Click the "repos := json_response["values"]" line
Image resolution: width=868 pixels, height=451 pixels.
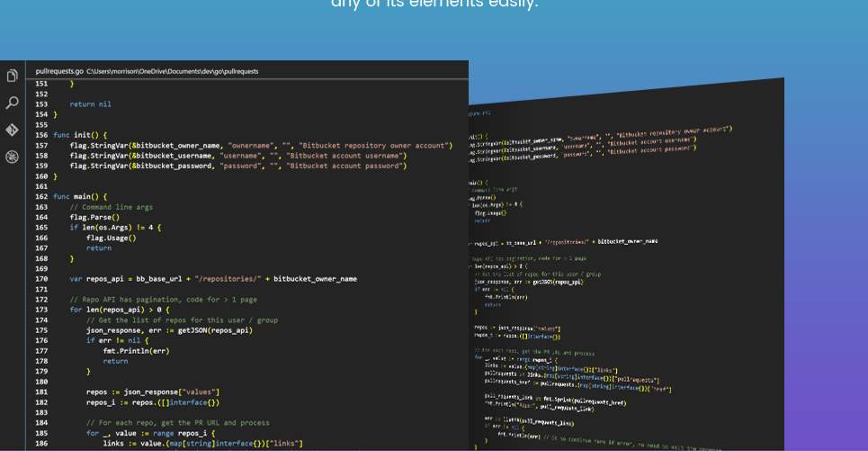[153, 392]
